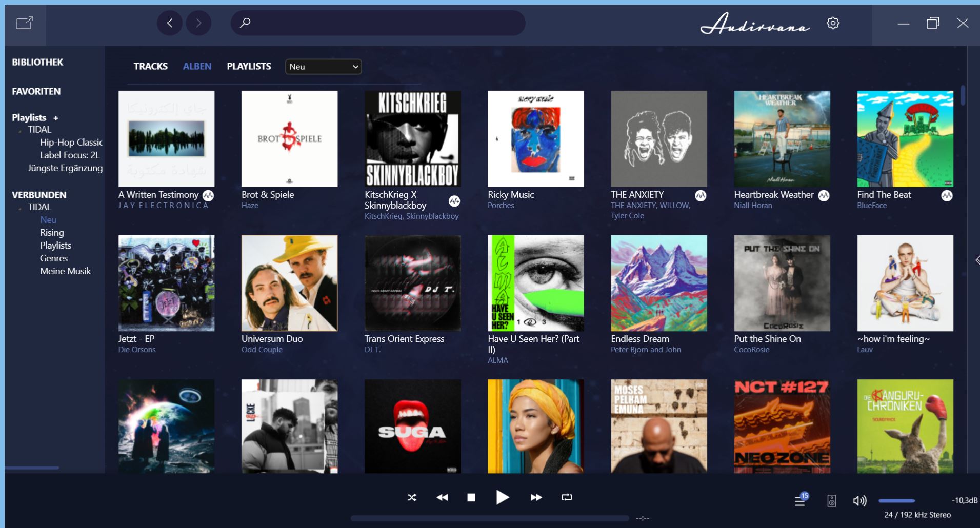Toggle shuffle playback

[412, 497]
